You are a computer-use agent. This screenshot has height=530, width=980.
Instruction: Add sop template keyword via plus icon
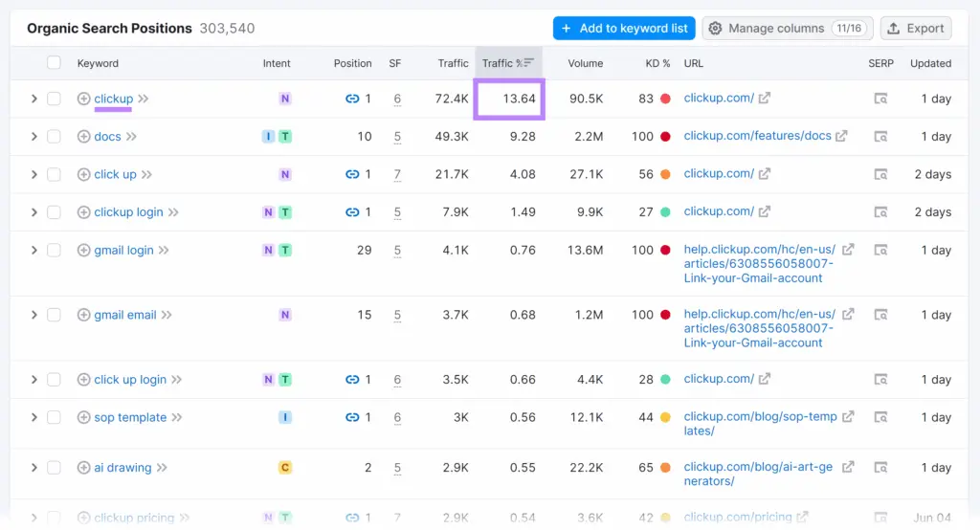pyautogui.click(x=84, y=417)
